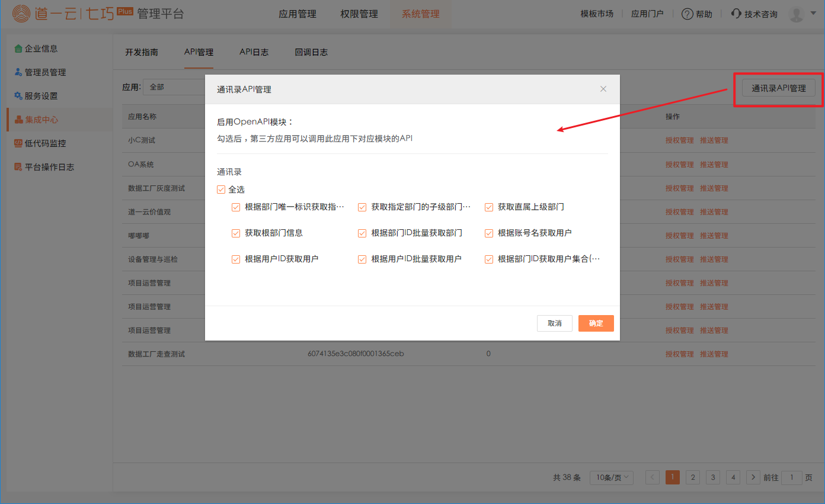Go to page 2 in pagination
Image resolution: width=825 pixels, height=504 pixels.
[693, 477]
